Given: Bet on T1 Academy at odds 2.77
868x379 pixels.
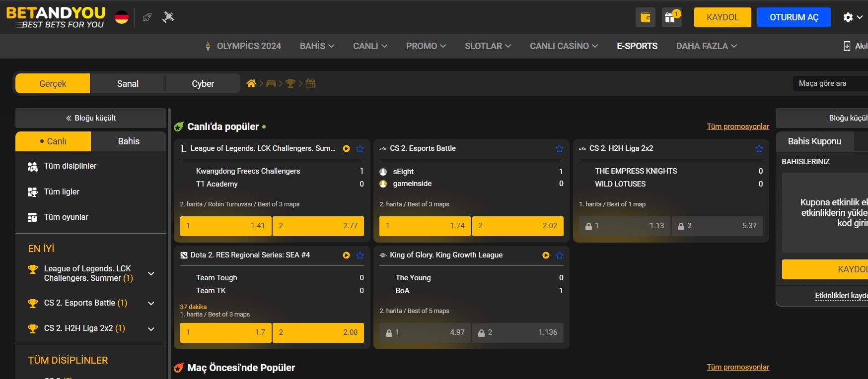Looking at the screenshot, I should pos(318,226).
